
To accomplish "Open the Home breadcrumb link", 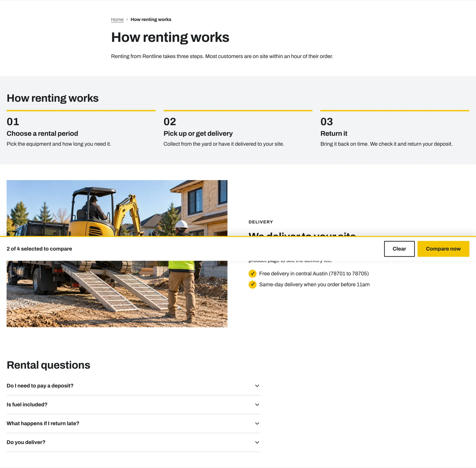I will [x=117, y=20].
